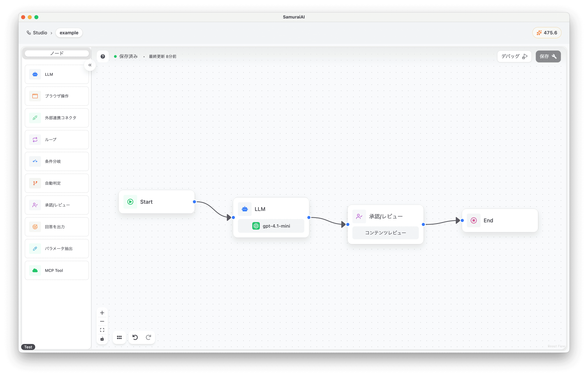Open the grid layout options button
Image resolution: width=588 pixels, height=377 pixels.
(x=119, y=337)
